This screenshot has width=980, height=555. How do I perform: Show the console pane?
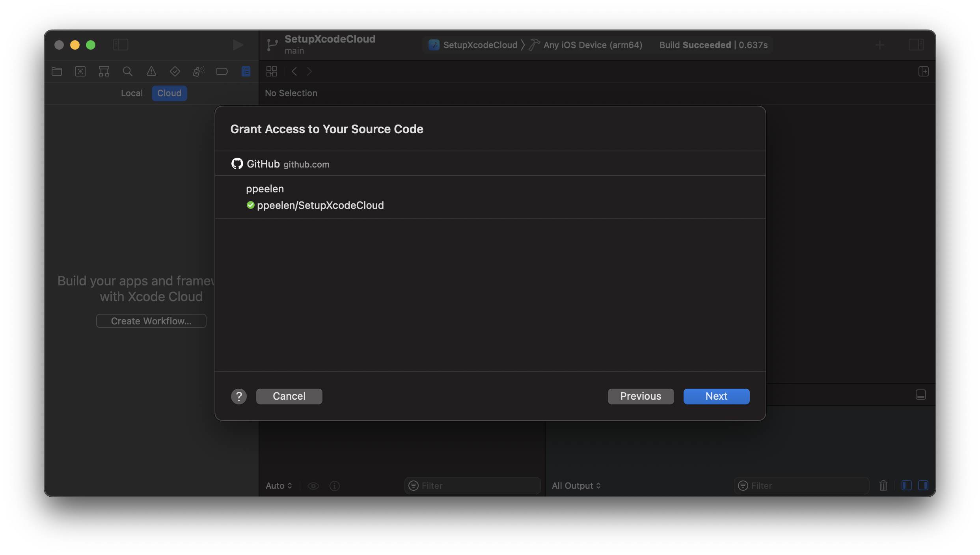coord(923,485)
